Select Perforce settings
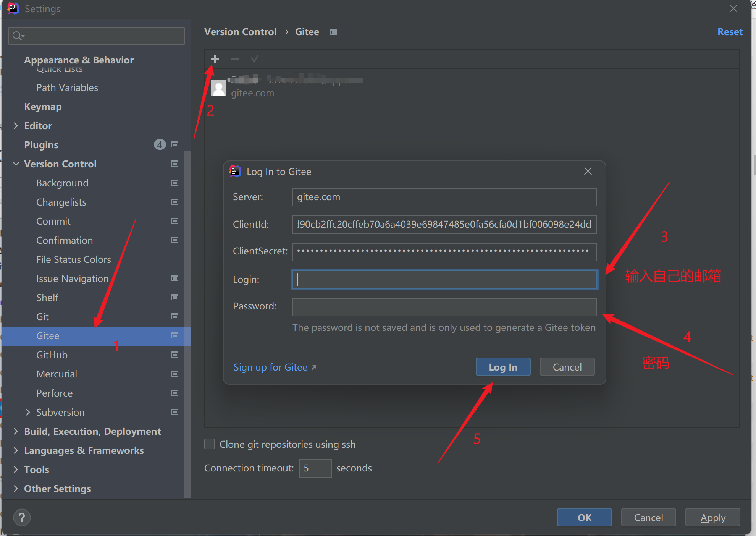The image size is (756, 536). tap(55, 393)
